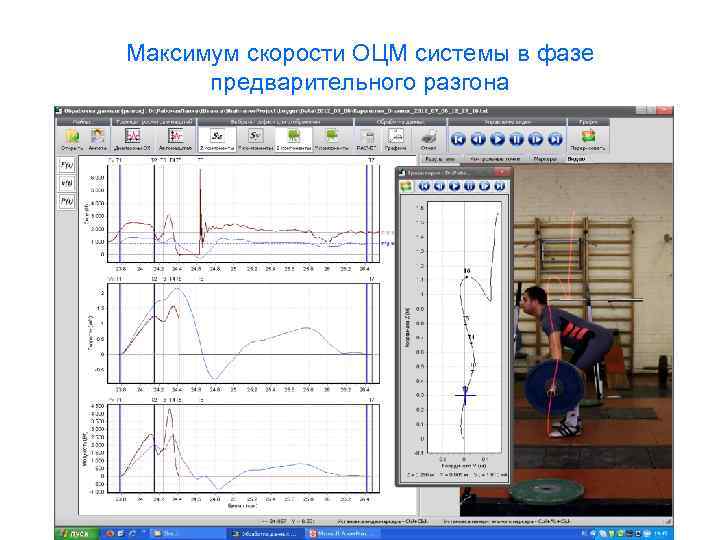This screenshot has width=720, height=540.
Task: Go to start in trajectory window
Action: pyautogui.click(x=424, y=186)
